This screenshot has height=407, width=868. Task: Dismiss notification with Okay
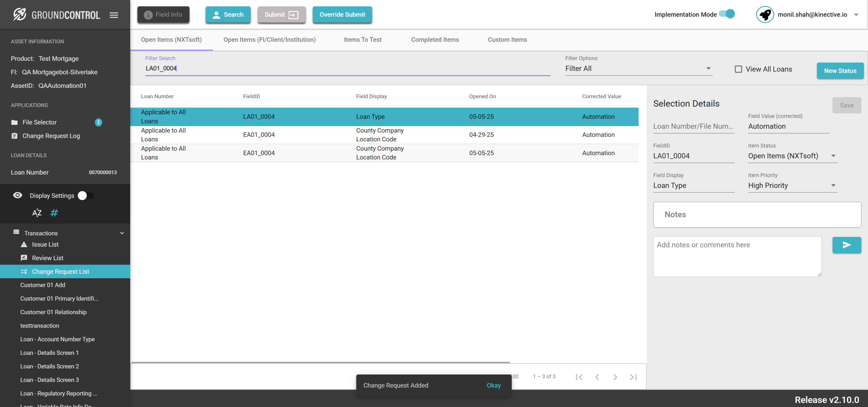(493, 385)
